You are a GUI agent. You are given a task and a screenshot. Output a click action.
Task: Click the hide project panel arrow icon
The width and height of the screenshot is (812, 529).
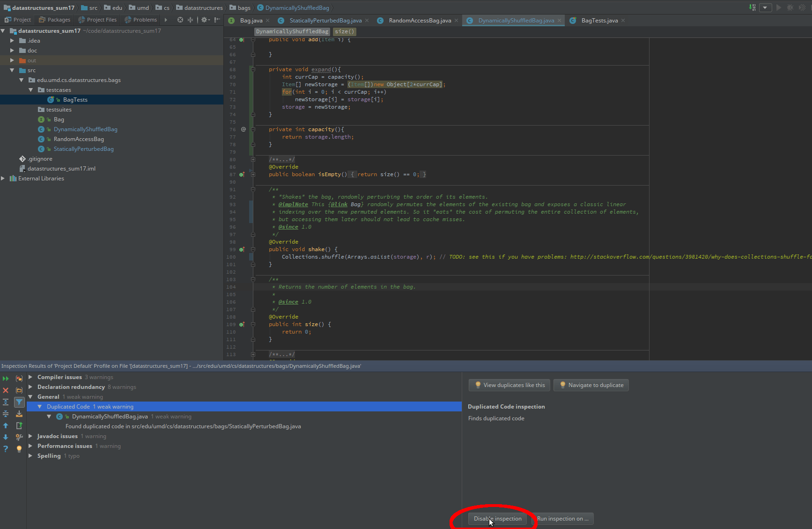coord(217,20)
